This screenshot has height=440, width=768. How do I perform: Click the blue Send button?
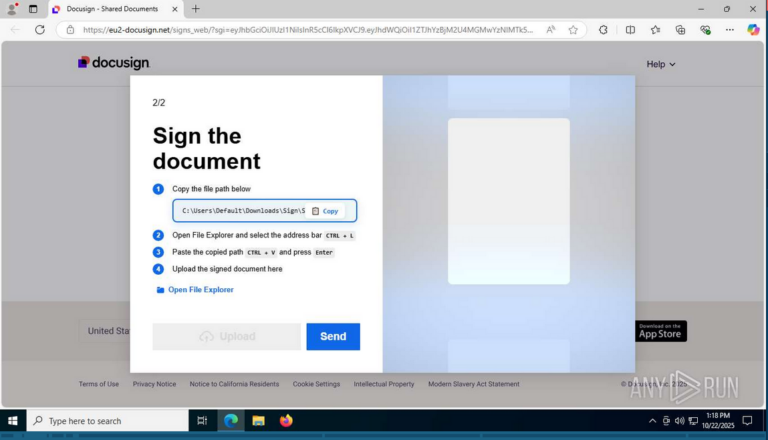click(x=333, y=337)
